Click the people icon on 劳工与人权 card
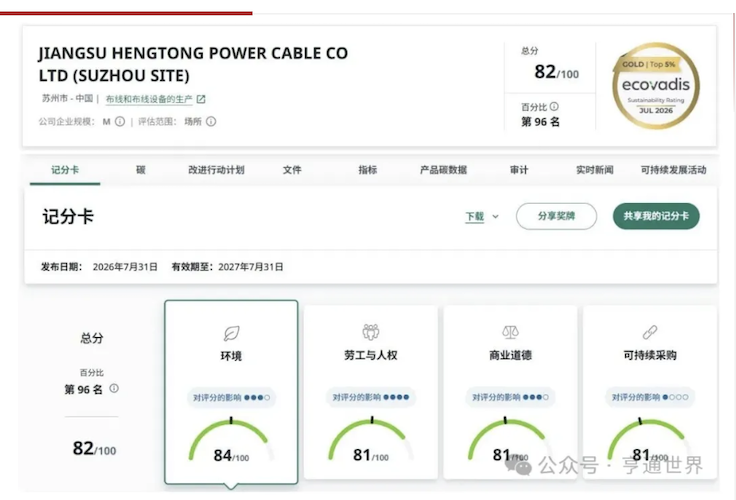This screenshot has height=500, width=736. (x=371, y=332)
